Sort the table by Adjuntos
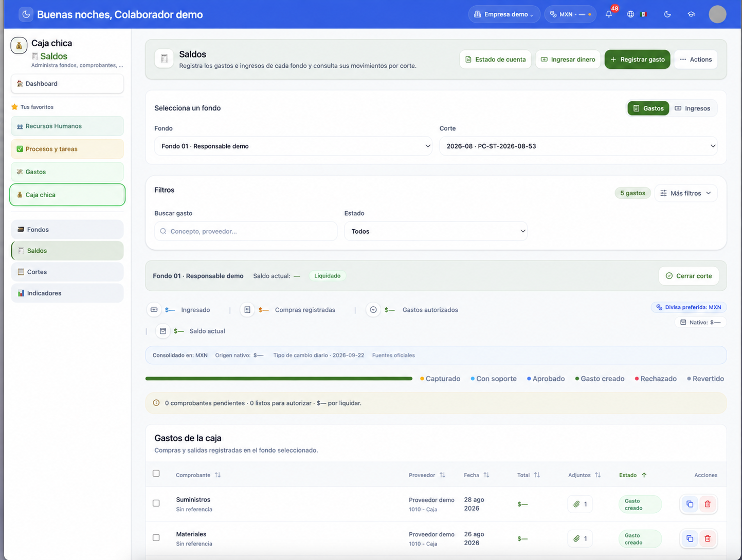Screen dimensions: 742x560 click(584, 475)
